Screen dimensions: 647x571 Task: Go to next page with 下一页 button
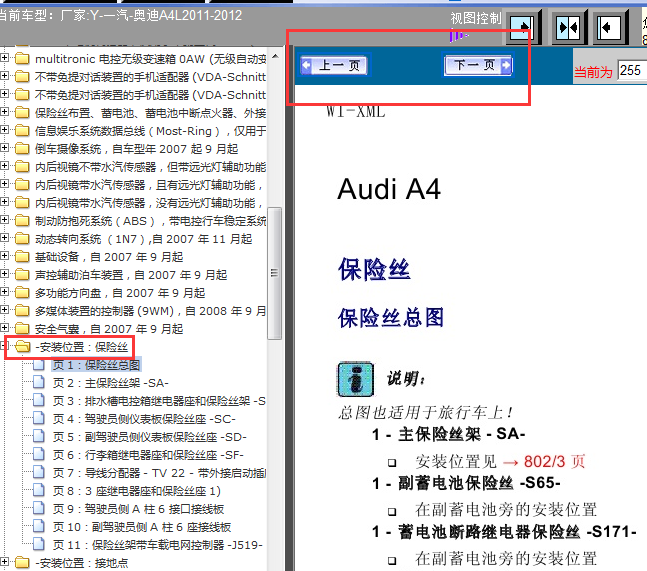(x=478, y=65)
